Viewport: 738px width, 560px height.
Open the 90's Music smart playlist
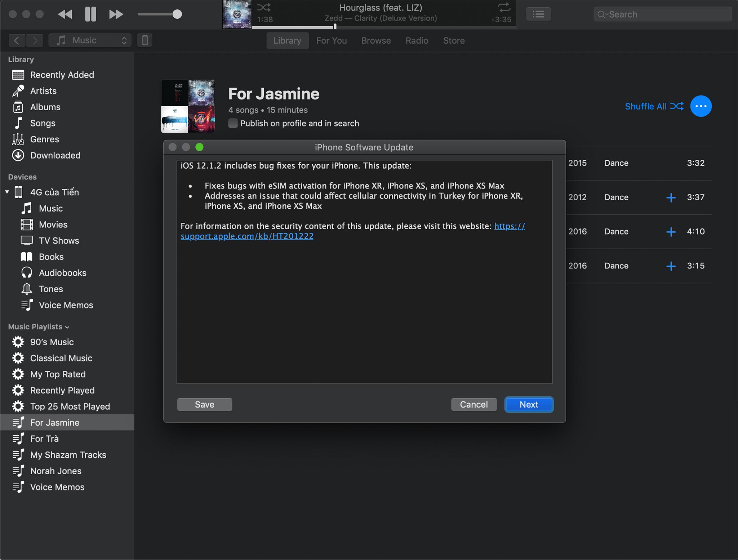(x=67, y=342)
